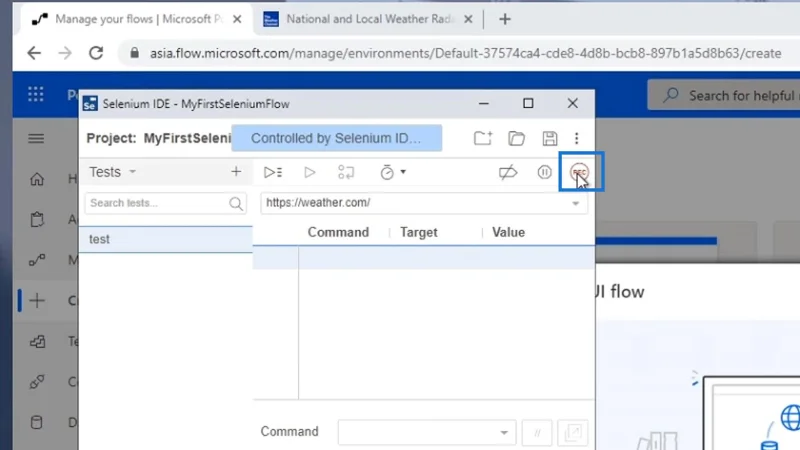800x450 pixels.
Task: Open a new browser tab
Action: click(x=505, y=19)
